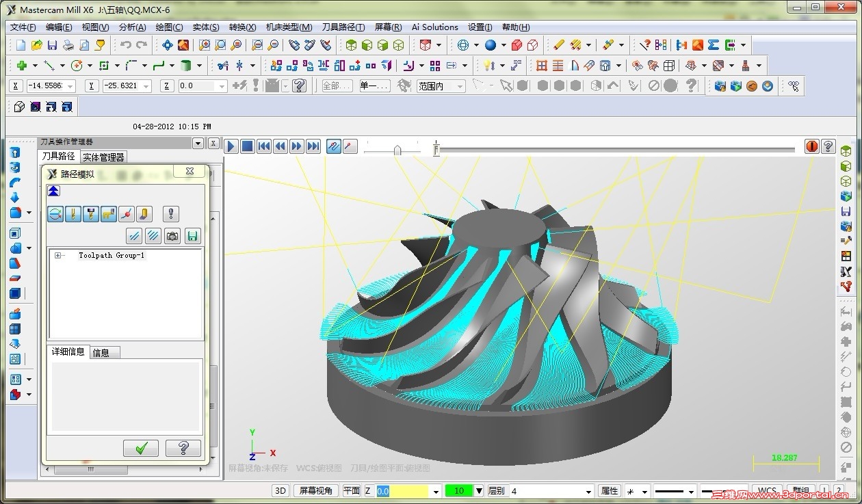Click the blue sphere shading icon
The image size is (862, 504).
(x=491, y=45)
